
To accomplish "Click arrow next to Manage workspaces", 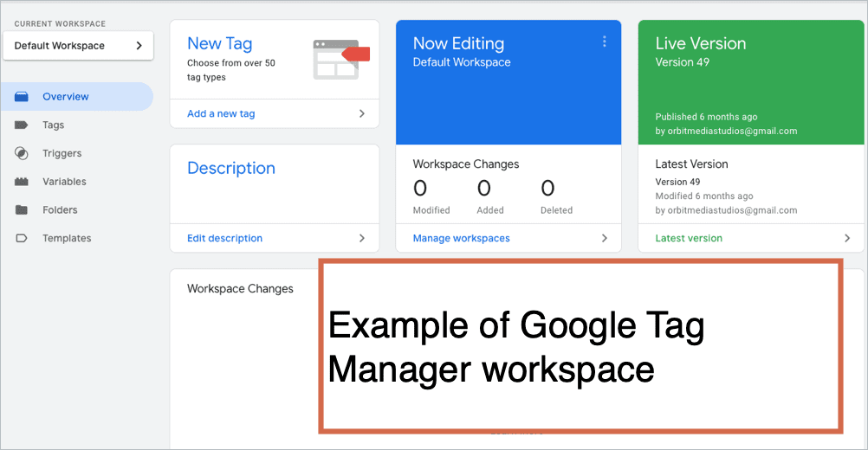I will click(x=605, y=238).
